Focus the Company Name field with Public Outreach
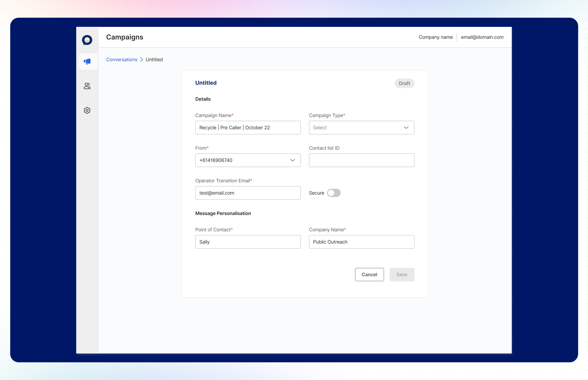The height and width of the screenshot is (380, 588). (362, 242)
